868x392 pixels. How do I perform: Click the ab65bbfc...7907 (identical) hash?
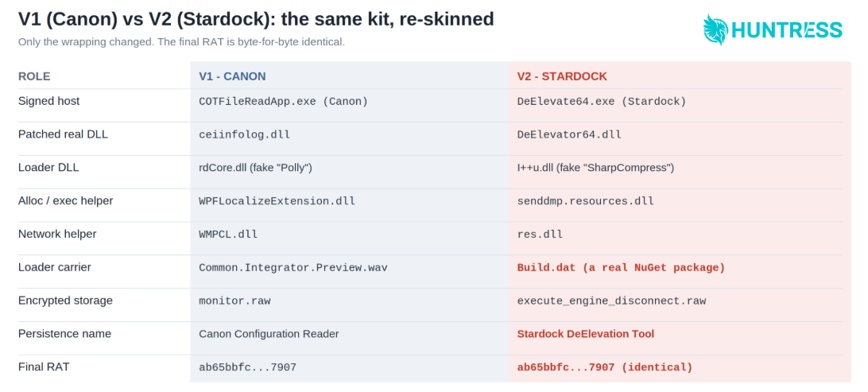pos(604,367)
